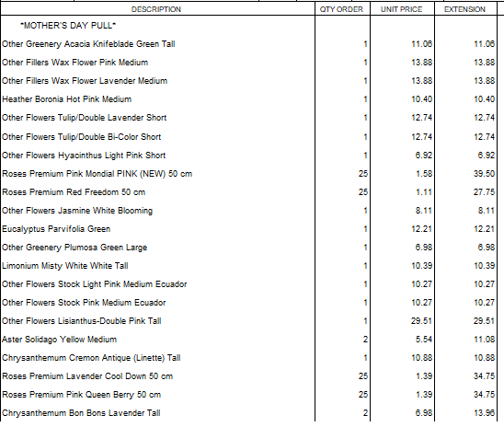
Task: Click unit price 8.11 for Jasmine White
Action: tap(424, 211)
